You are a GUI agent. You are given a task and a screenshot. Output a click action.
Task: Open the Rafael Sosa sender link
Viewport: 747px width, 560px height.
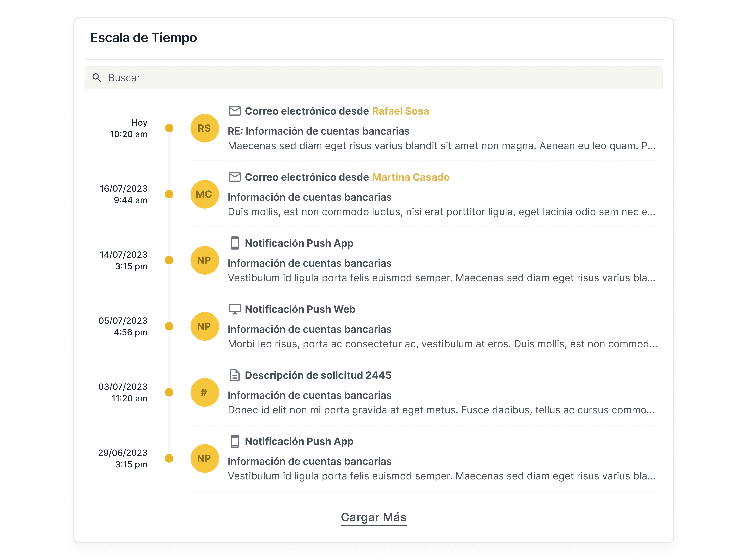tap(401, 111)
